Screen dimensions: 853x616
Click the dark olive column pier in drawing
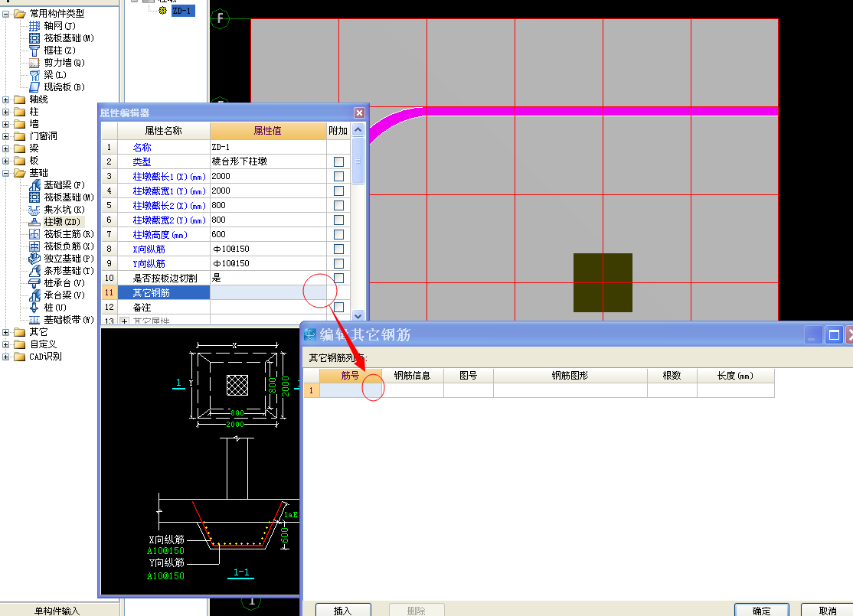603,282
